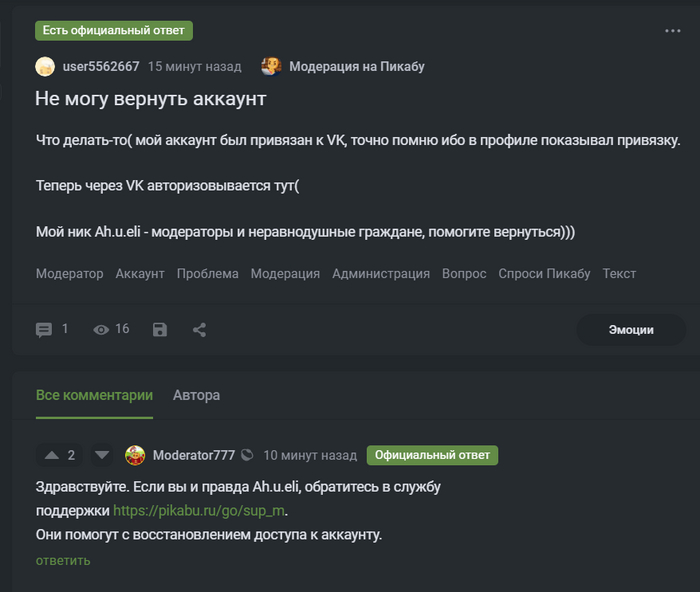The image size is (700, 592).
Task: Click ответить under the comment
Action: tap(63, 560)
